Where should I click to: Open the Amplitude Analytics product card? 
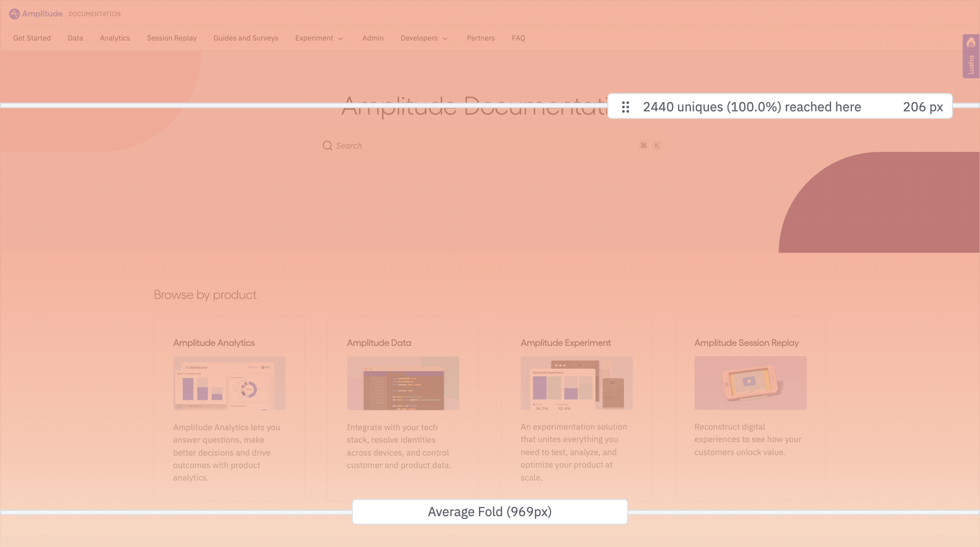(x=229, y=408)
